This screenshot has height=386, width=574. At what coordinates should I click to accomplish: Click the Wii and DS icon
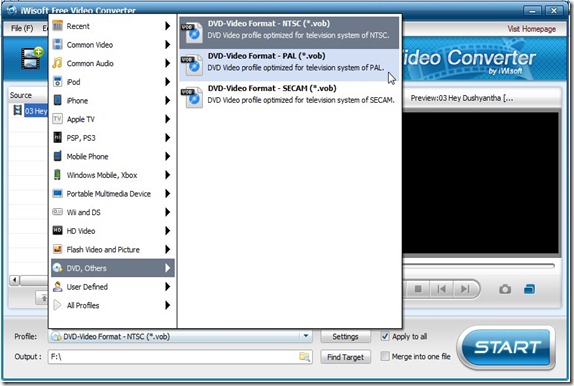tap(57, 212)
